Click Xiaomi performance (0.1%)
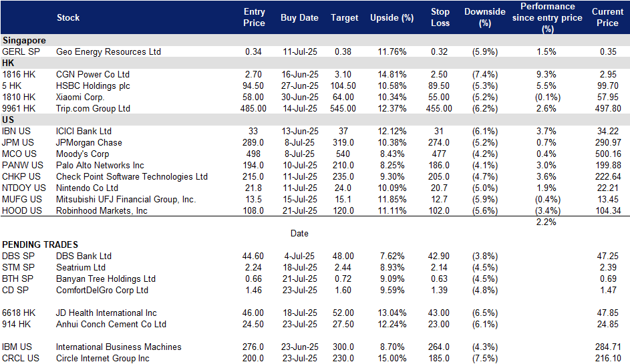 click(x=547, y=98)
